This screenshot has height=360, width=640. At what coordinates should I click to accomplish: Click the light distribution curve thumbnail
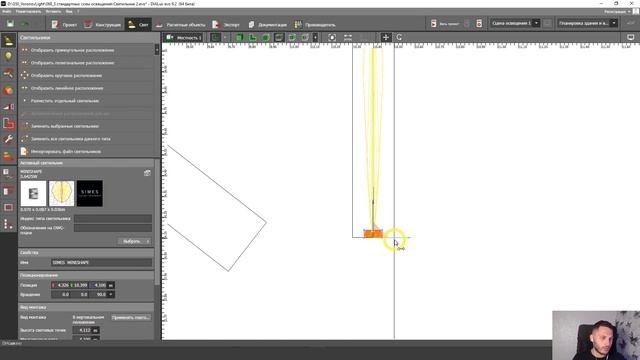pyautogui.click(x=62, y=193)
